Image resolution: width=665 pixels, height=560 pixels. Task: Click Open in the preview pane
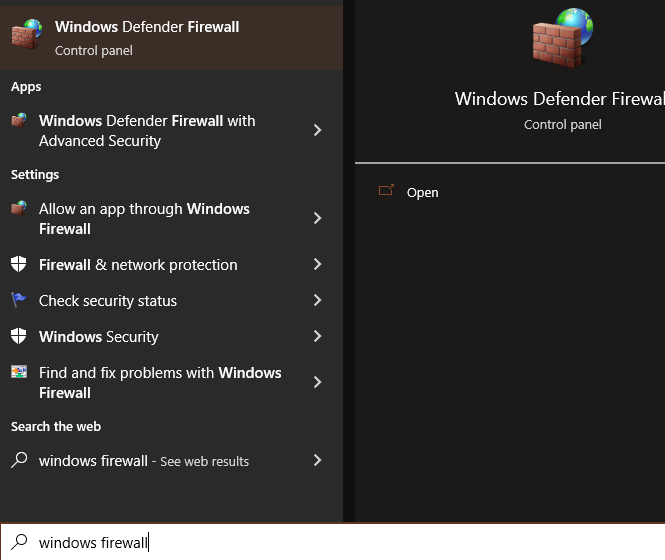click(422, 192)
